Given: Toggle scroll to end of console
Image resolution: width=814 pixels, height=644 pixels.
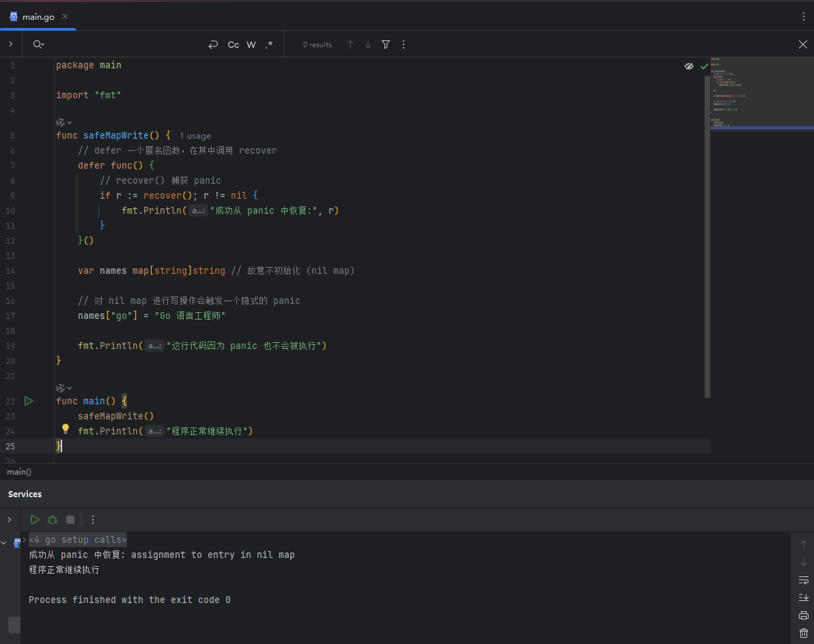Looking at the screenshot, I should [x=803, y=598].
